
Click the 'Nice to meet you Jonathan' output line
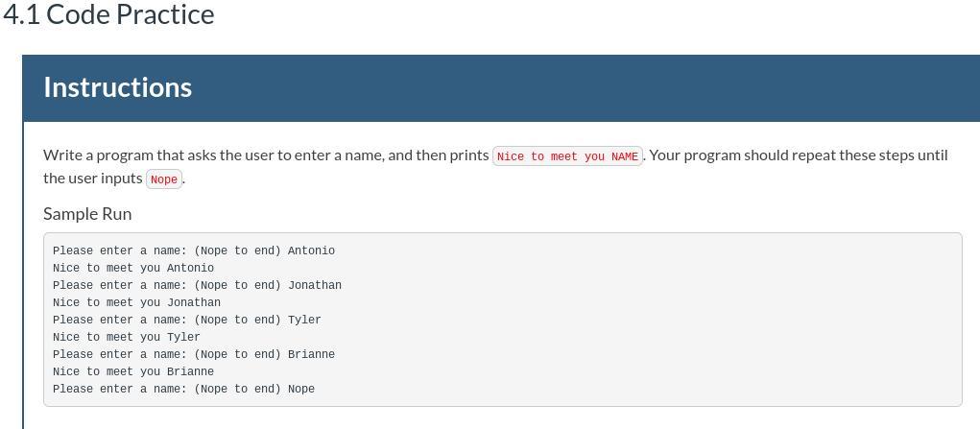(x=137, y=302)
